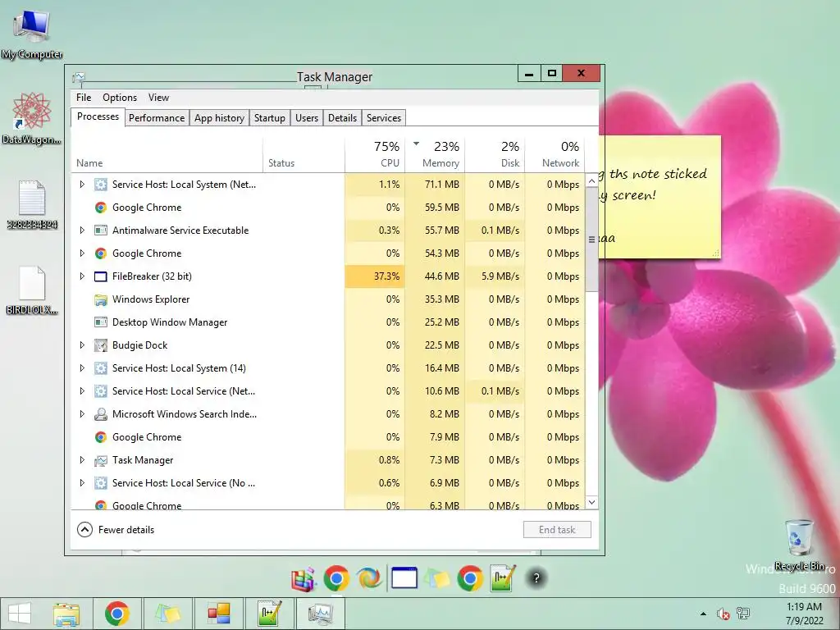Click the Windows Explorer process icon
This screenshot has width=840, height=630.
[100, 299]
